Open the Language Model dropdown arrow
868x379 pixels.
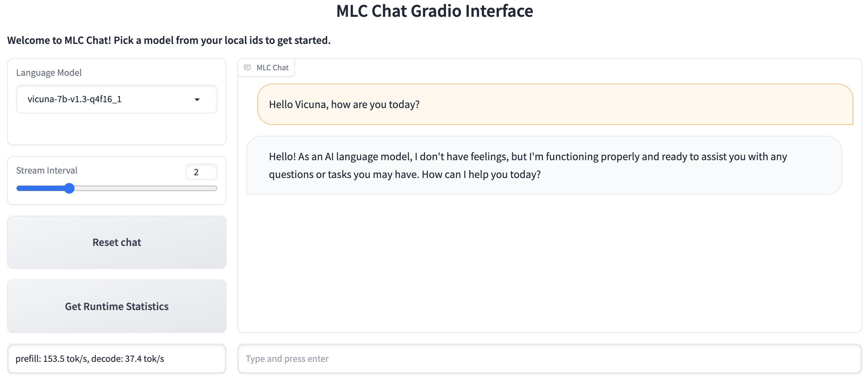197,99
